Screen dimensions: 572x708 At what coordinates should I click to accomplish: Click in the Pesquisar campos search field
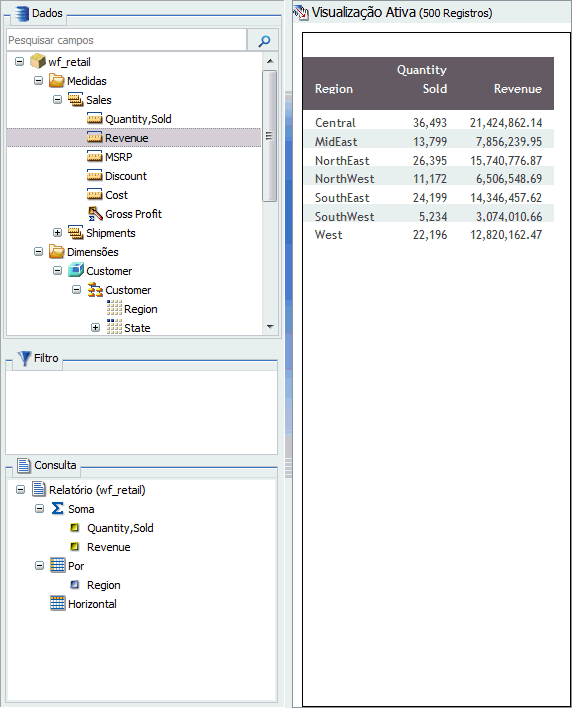coord(127,40)
